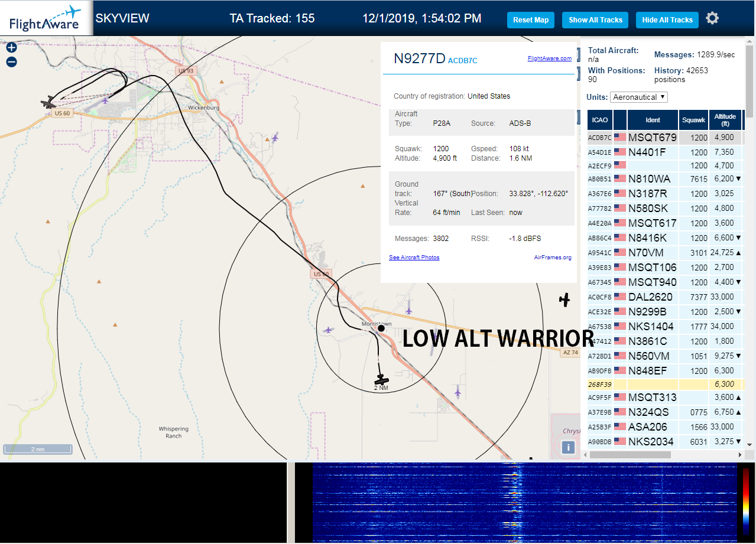This screenshot has width=756, height=544.
Task: Select the N9299B aircraft row
Action: coord(664,311)
